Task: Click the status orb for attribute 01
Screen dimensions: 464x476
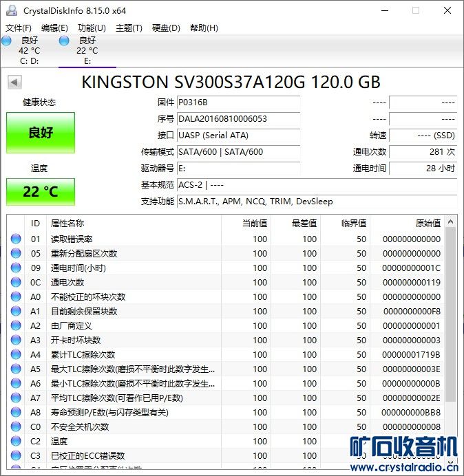Action: coord(16,239)
